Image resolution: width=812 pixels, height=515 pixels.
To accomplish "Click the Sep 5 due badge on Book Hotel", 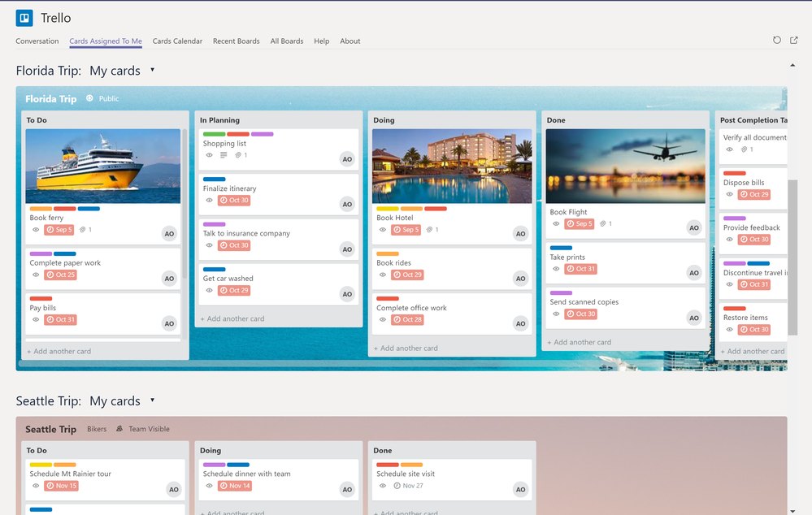I will (406, 230).
